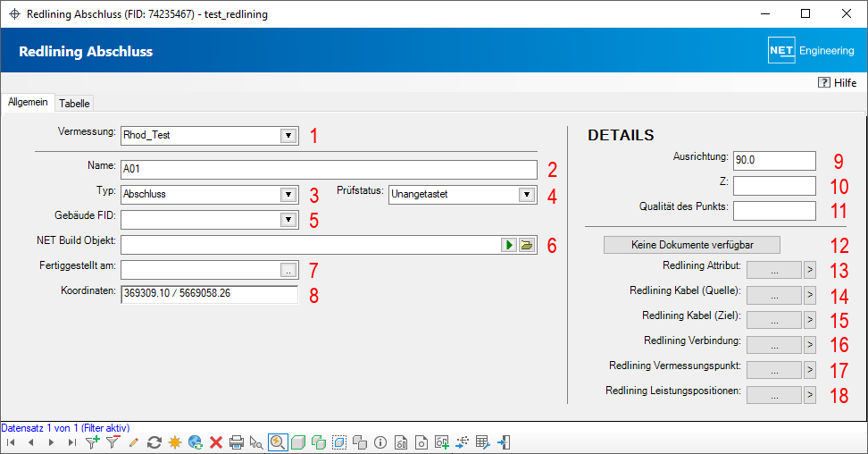Click the arrow next to Redlining Leistungspositionen
The height and width of the screenshot is (454, 868).
tap(810, 395)
